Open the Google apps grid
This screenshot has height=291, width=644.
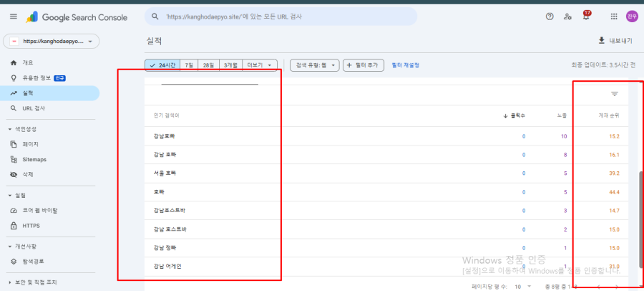614,16
